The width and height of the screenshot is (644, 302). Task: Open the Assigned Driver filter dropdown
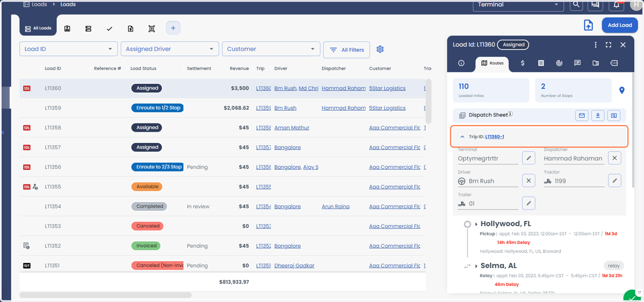click(170, 49)
